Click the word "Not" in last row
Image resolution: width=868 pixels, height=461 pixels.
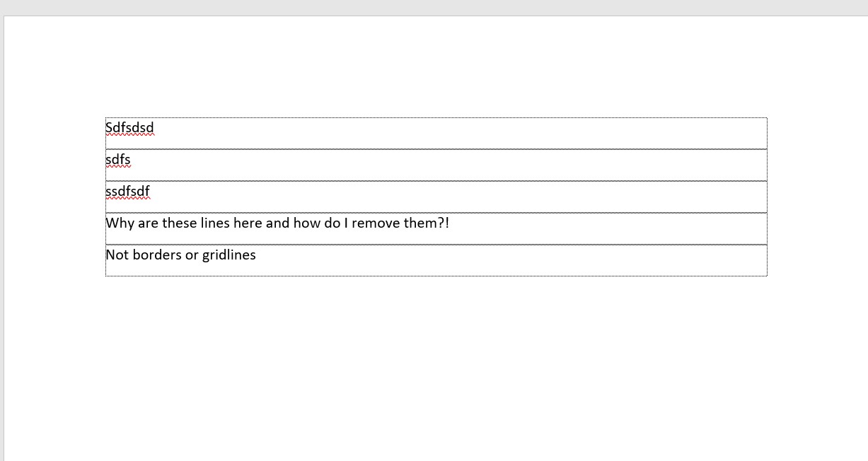click(x=117, y=255)
